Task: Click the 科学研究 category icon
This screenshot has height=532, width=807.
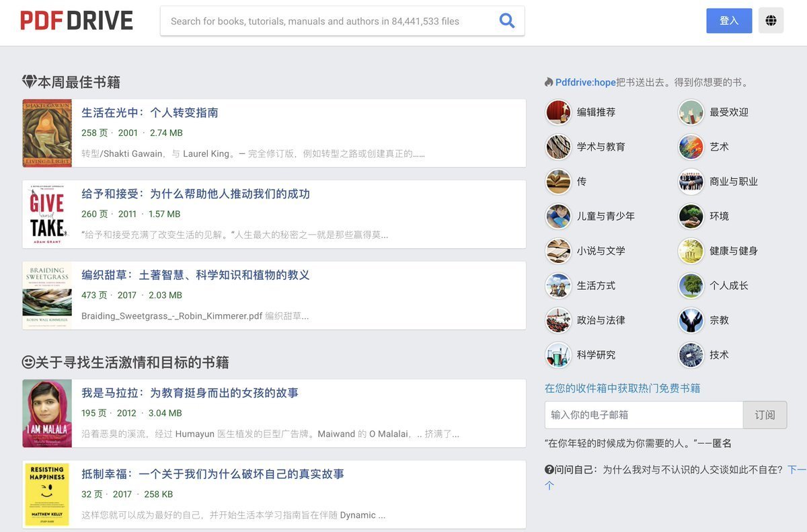Action: [x=558, y=355]
